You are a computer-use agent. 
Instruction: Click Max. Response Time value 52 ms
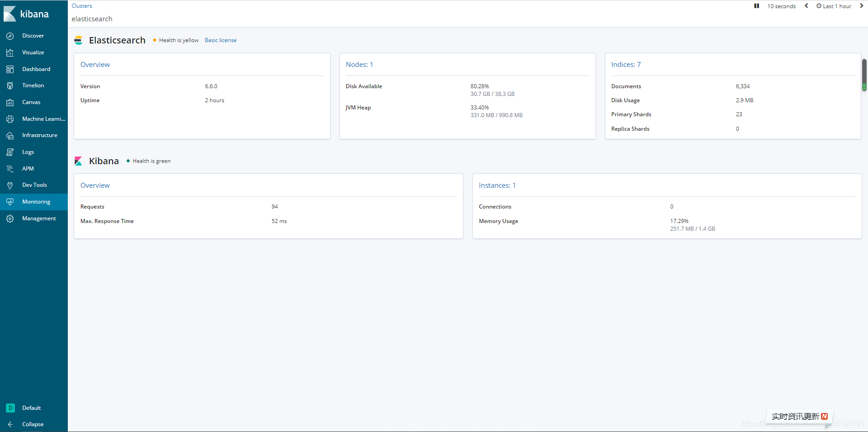[279, 221]
